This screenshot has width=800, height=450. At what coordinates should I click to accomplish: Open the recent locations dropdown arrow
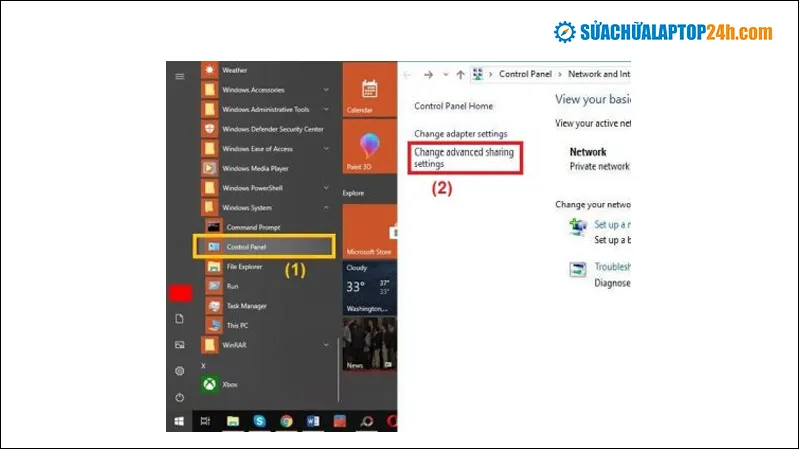pyautogui.click(x=445, y=74)
